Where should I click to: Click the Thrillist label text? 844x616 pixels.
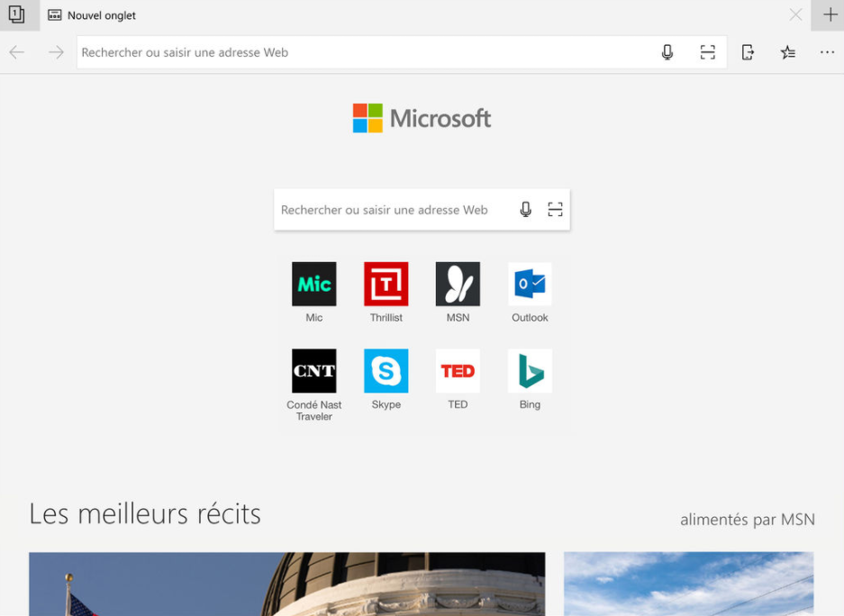click(x=386, y=317)
